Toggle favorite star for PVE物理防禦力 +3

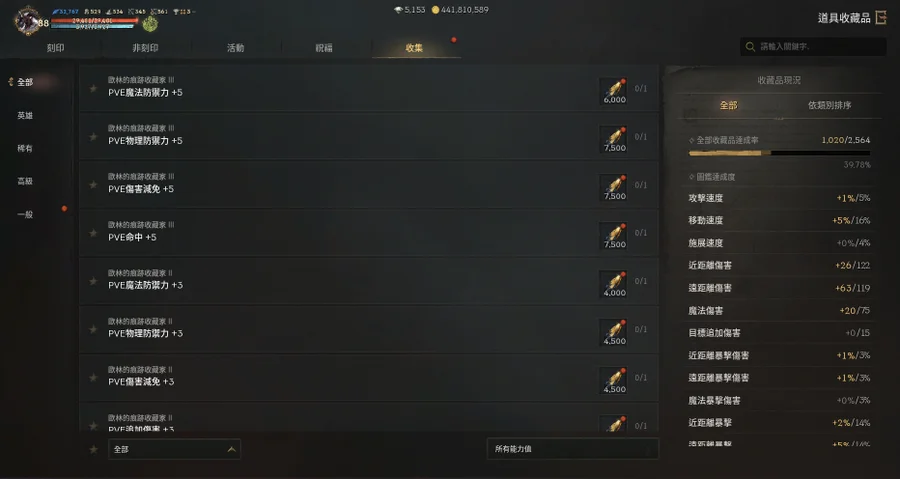[93, 329]
